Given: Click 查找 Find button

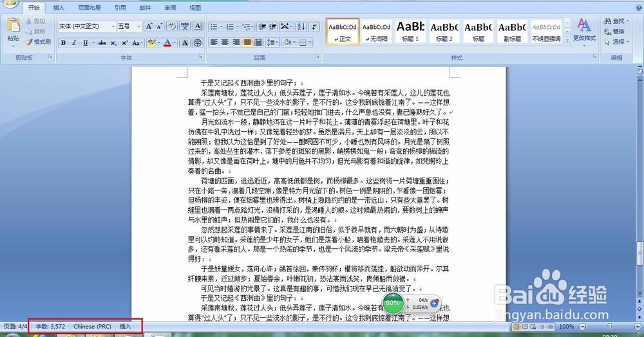Looking at the screenshot, I should pyautogui.click(x=617, y=21).
